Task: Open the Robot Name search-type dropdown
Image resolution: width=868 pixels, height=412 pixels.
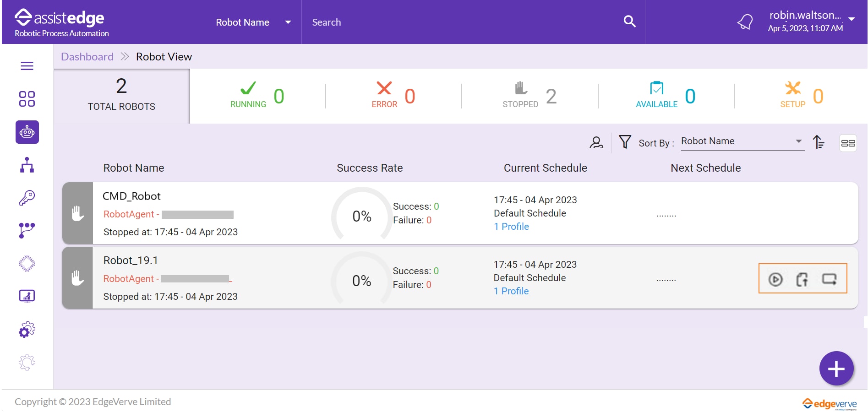Action: [253, 22]
